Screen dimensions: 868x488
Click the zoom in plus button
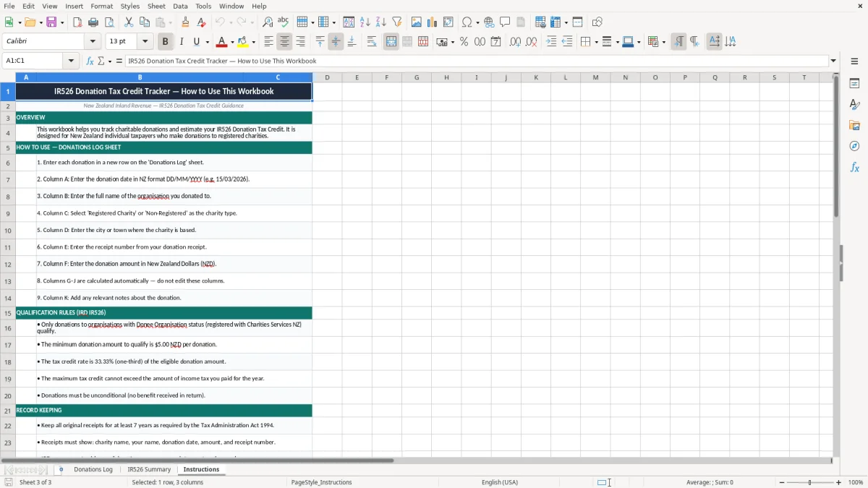pos(838,482)
